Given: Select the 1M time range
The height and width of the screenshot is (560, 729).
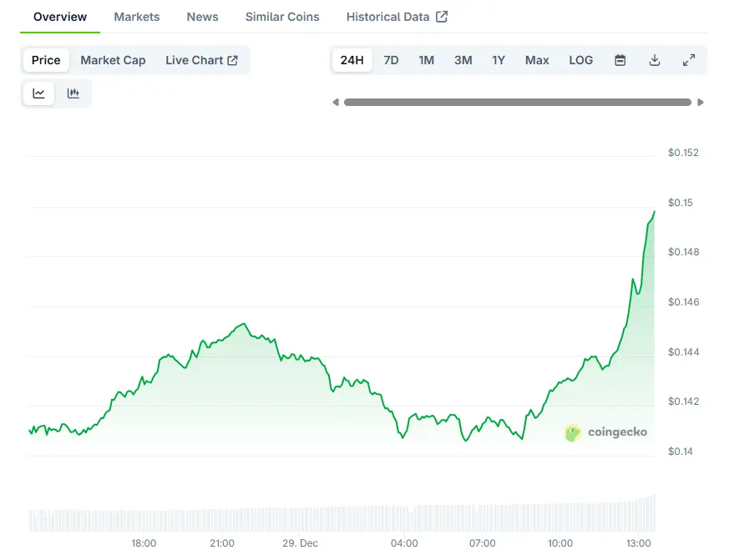Looking at the screenshot, I should [427, 60].
